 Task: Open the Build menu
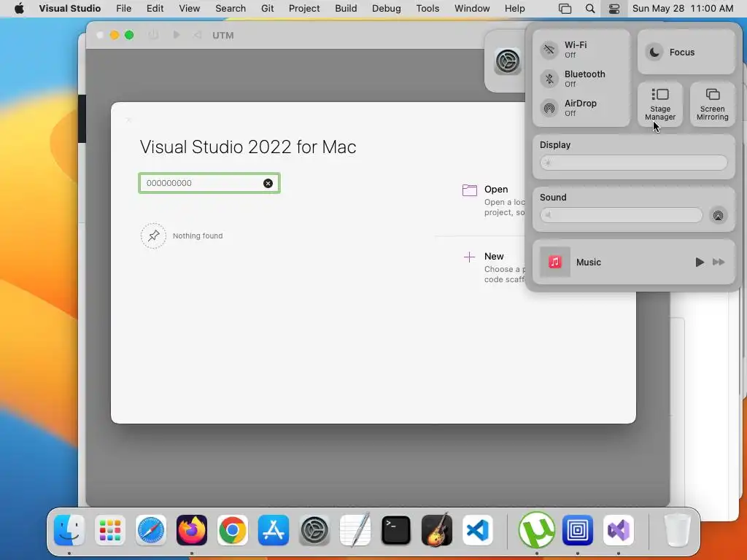346,9
